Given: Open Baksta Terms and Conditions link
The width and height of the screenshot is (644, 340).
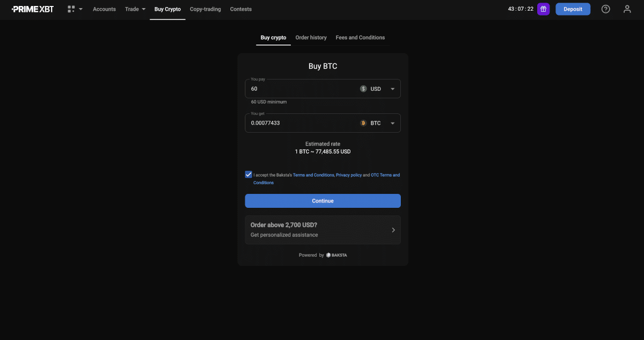Looking at the screenshot, I should tap(313, 175).
